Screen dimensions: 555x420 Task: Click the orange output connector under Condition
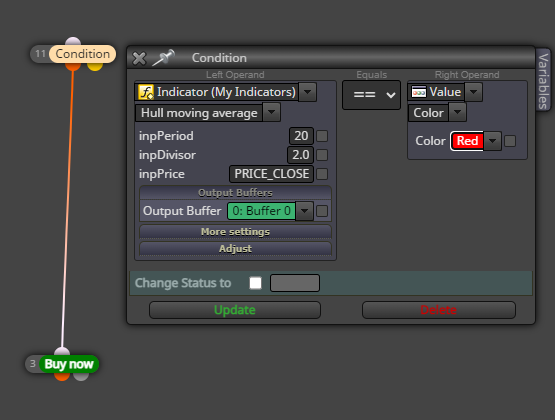click(73, 66)
